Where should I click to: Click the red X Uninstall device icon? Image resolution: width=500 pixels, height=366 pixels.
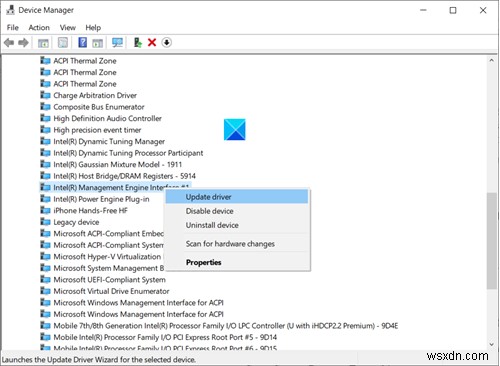(x=152, y=42)
